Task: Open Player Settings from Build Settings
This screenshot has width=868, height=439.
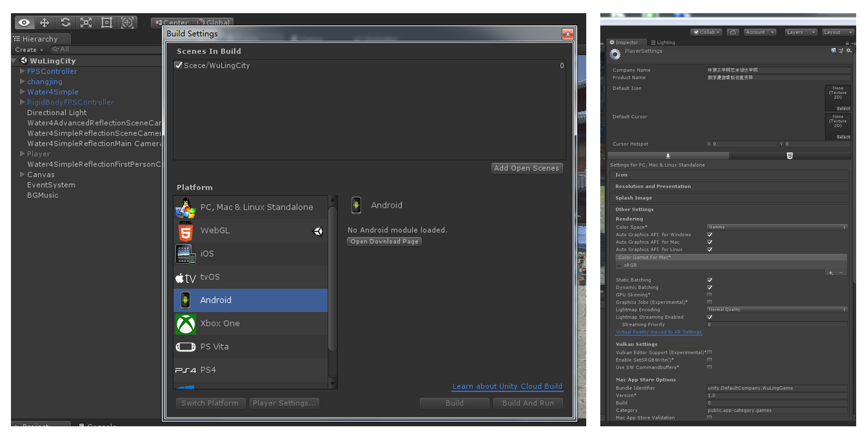Action: [284, 403]
